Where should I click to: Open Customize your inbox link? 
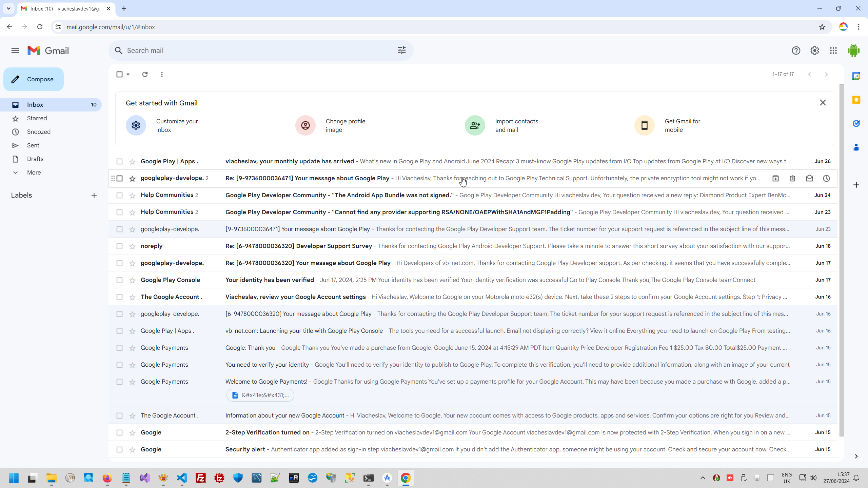pyautogui.click(x=177, y=125)
